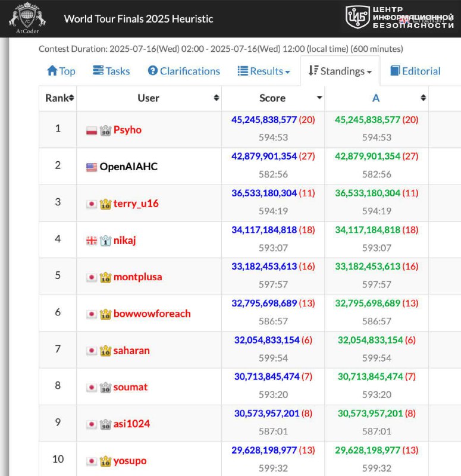Click Psyho's task A score 45,245,838,577
The image size is (461, 476).
click(x=368, y=120)
